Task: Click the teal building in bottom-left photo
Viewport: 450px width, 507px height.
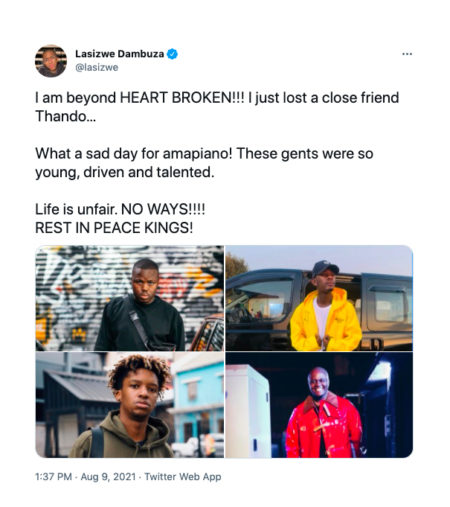Action: click(197, 397)
